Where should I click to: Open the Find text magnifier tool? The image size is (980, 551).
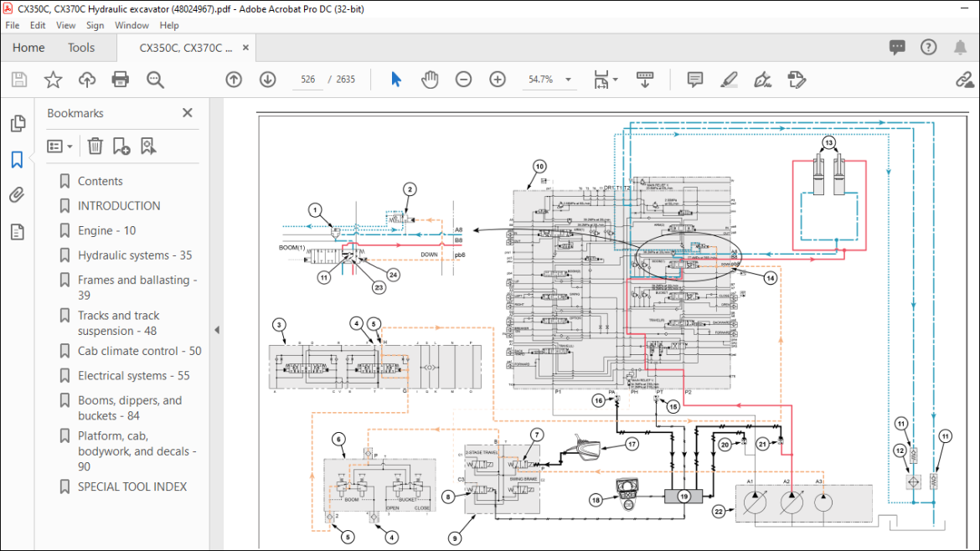click(x=155, y=80)
